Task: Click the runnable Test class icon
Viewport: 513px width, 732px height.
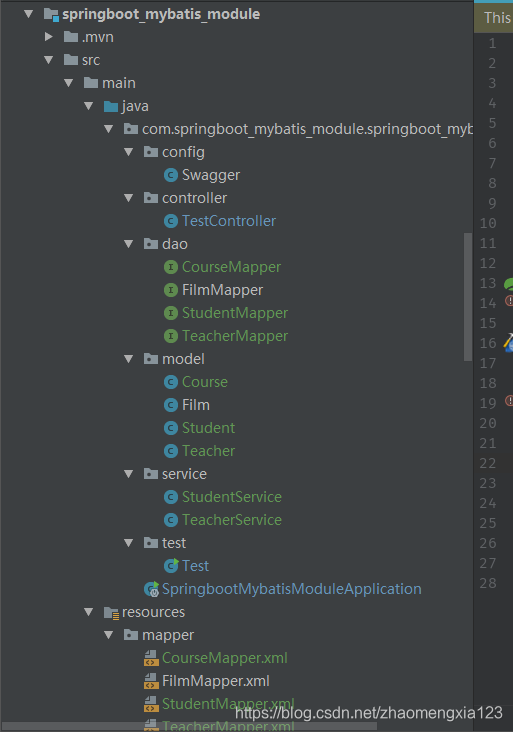Action: (x=171, y=565)
